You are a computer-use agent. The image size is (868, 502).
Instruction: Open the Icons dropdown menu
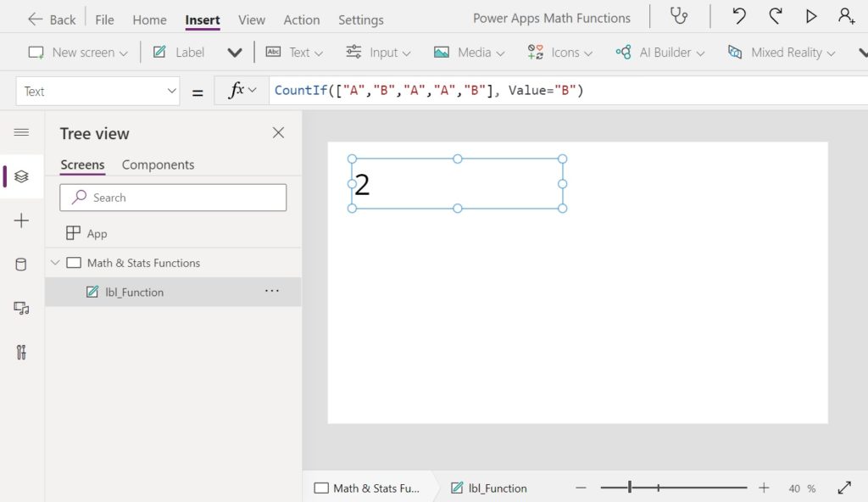559,52
